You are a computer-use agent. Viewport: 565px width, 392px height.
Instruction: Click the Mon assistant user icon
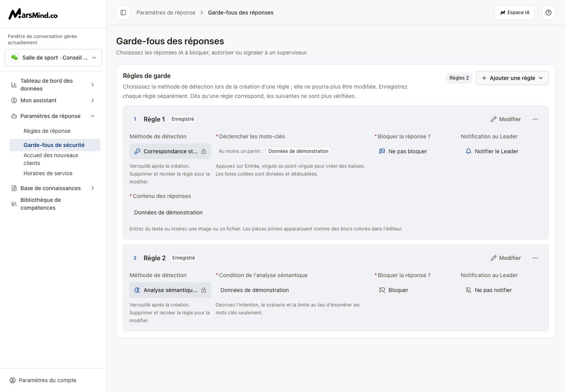[x=14, y=100]
